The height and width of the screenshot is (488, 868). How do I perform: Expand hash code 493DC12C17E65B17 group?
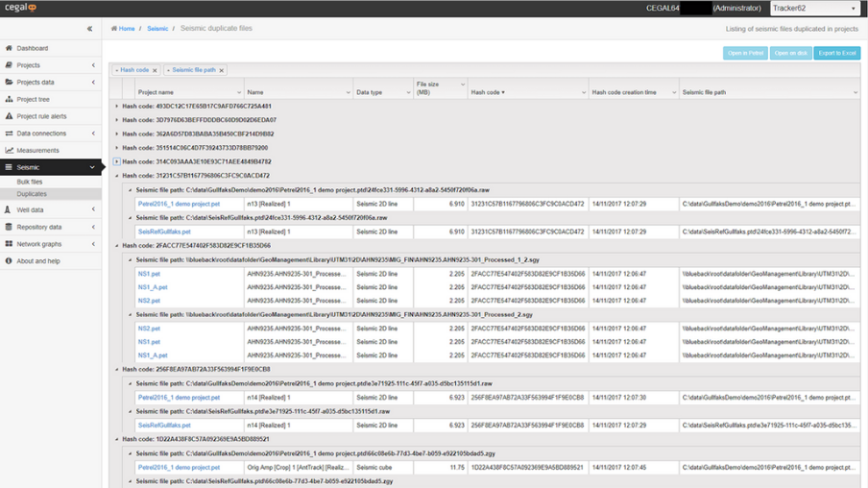117,107
